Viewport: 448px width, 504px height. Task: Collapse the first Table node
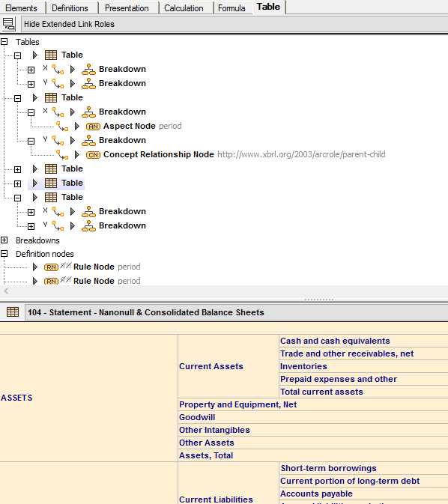pyautogui.click(x=18, y=55)
